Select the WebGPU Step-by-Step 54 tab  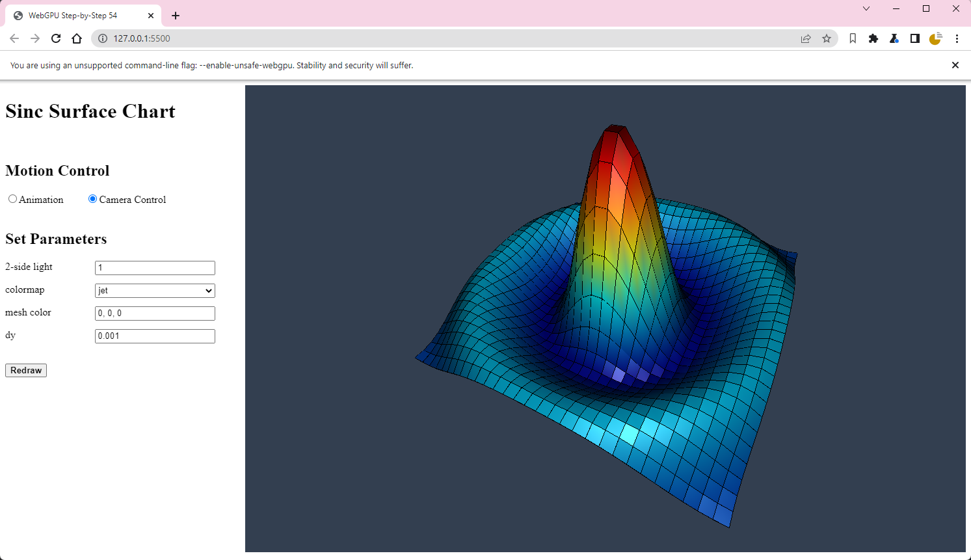pyautogui.click(x=83, y=16)
